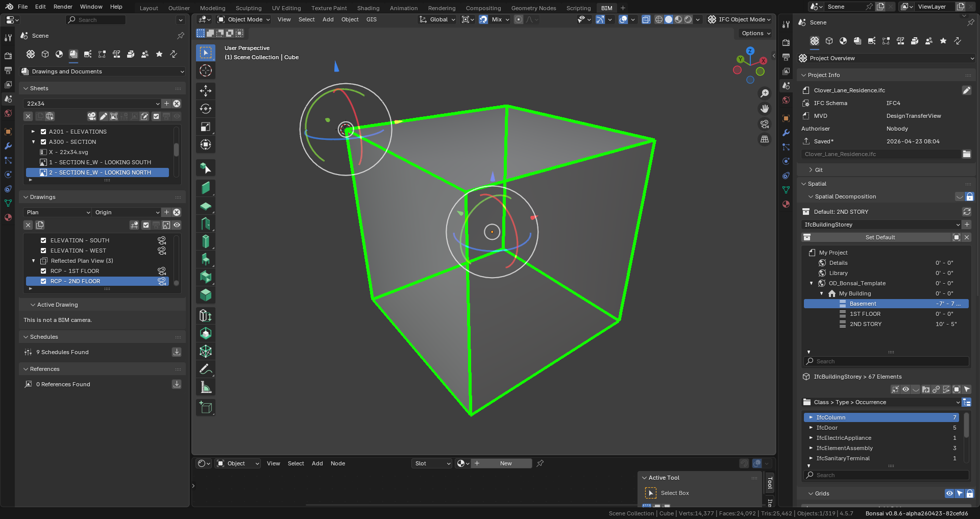
Task: Switch to the Shading workspace tab
Action: (368, 8)
